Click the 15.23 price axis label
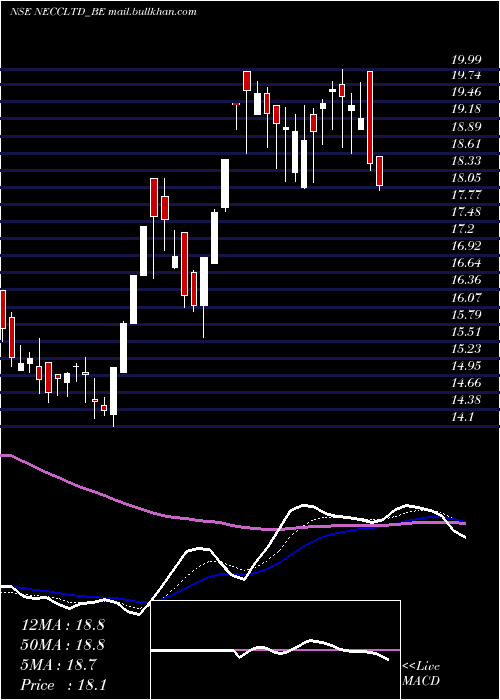 [467, 349]
